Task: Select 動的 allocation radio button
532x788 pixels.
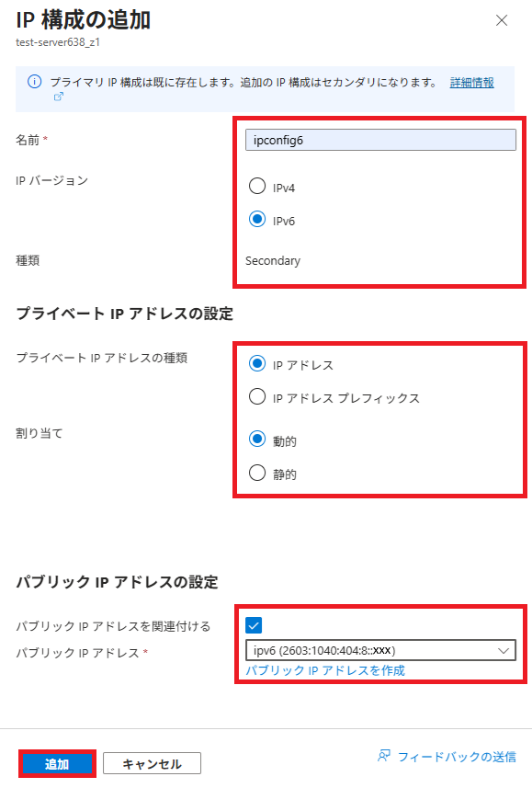Action: pos(257,440)
